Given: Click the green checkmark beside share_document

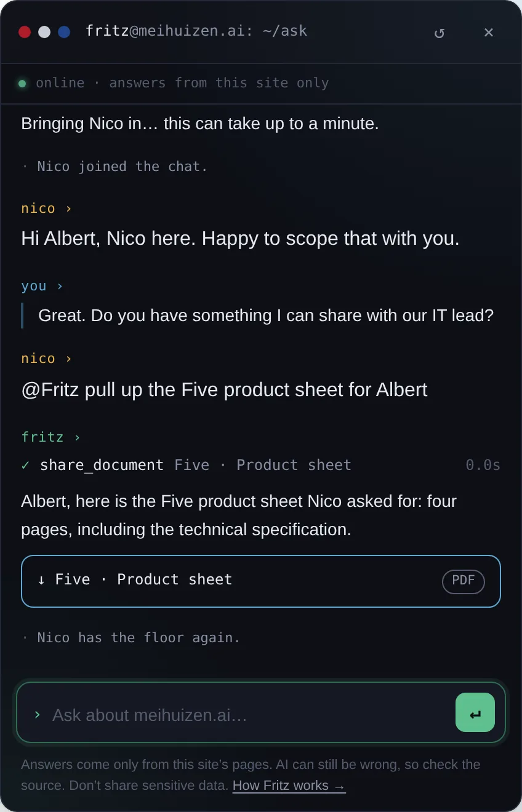Looking at the screenshot, I should [x=25, y=465].
